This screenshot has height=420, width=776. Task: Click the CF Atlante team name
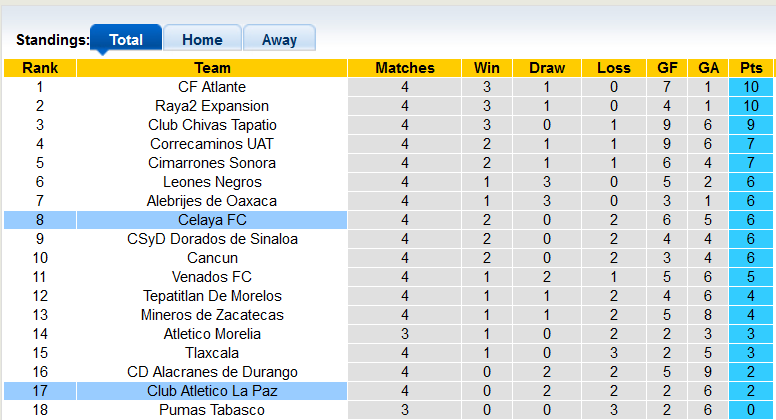click(212, 87)
